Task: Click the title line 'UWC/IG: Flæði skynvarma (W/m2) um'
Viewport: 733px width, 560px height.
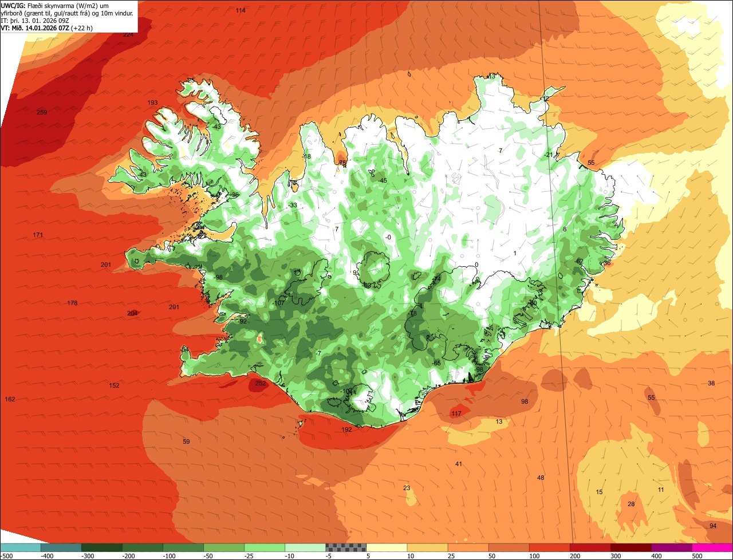Action: tap(55, 5)
